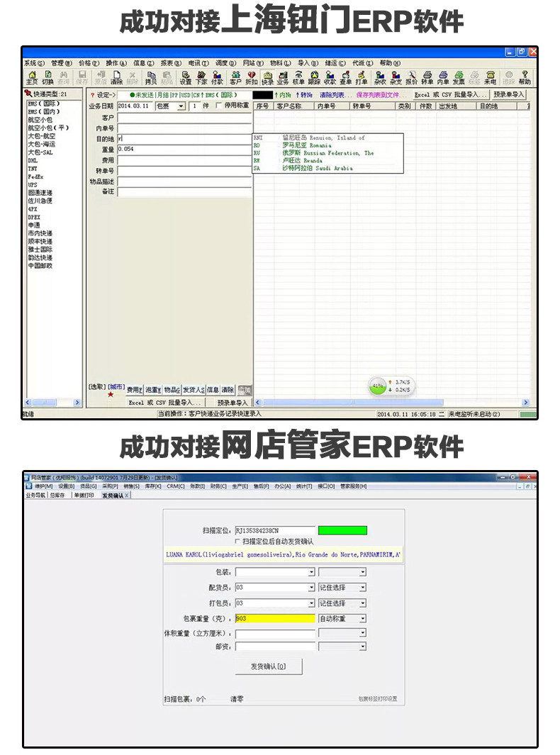Viewport: 560px width, 755px height.
Task: Switch to the 单据打印 tab
Action: click(84, 496)
